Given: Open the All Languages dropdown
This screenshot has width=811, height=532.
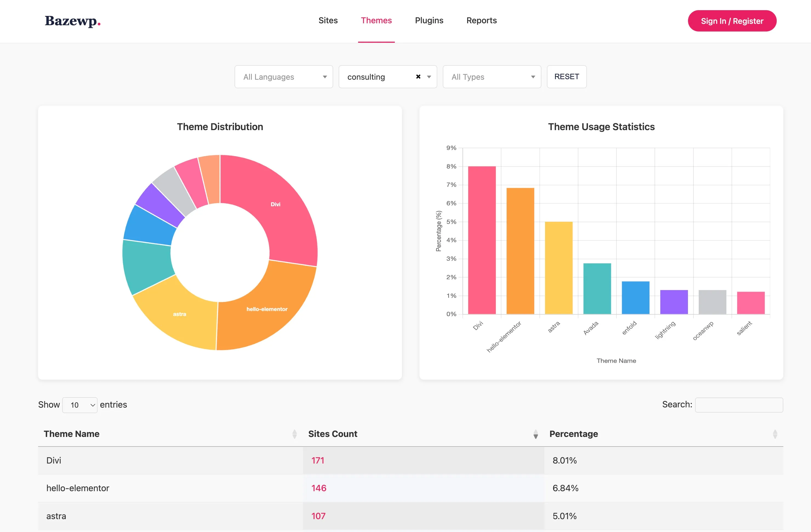Looking at the screenshot, I should (284, 77).
